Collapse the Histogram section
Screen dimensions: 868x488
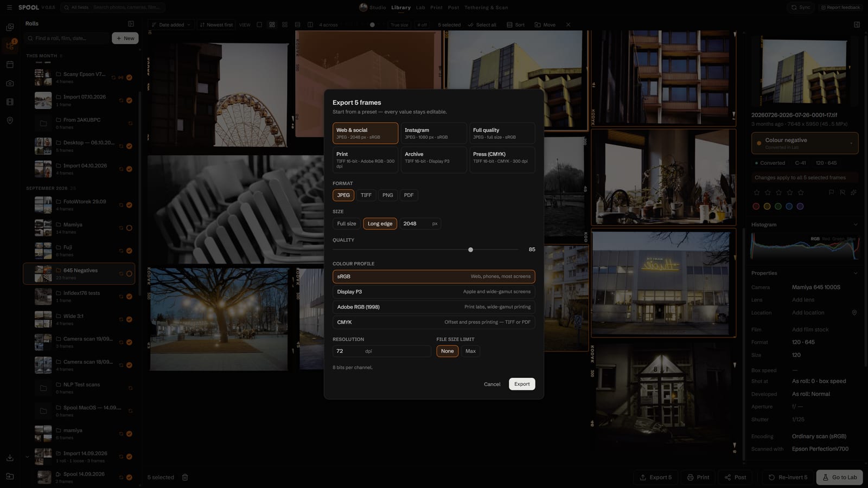[856, 224]
